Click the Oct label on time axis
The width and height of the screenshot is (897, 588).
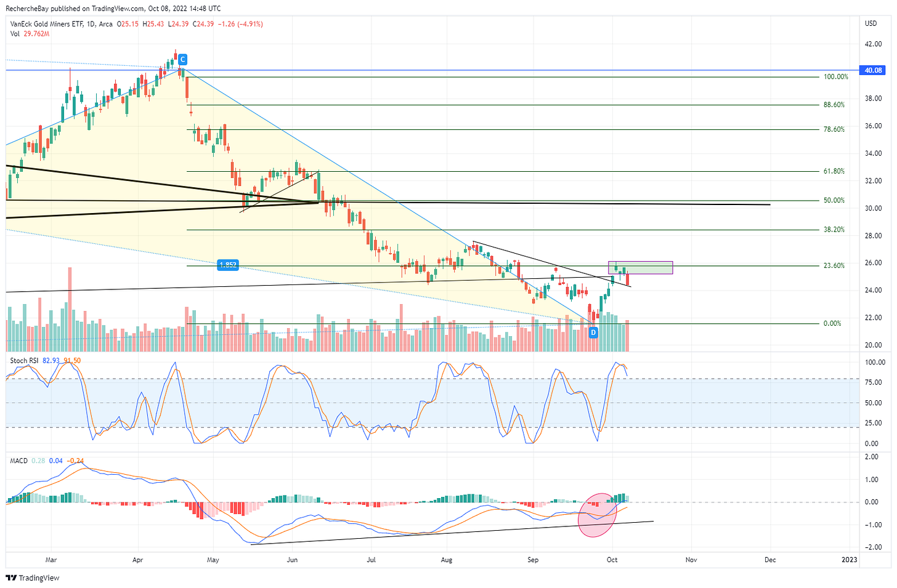pos(612,560)
